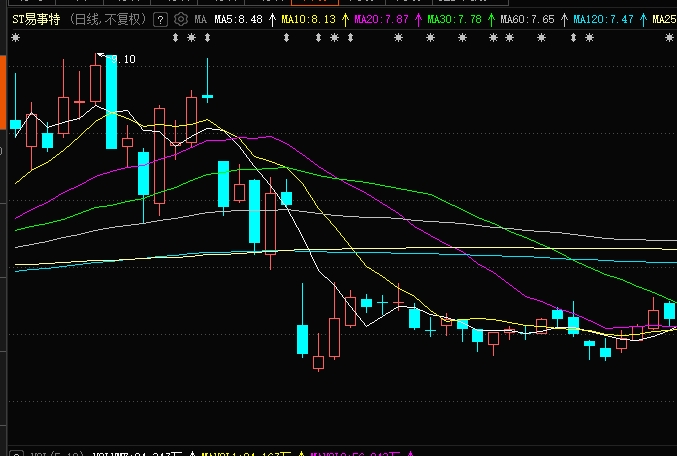The image size is (677, 456).
Task: Click the up arrow after MA5 value
Action: pyautogui.click(x=272, y=19)
